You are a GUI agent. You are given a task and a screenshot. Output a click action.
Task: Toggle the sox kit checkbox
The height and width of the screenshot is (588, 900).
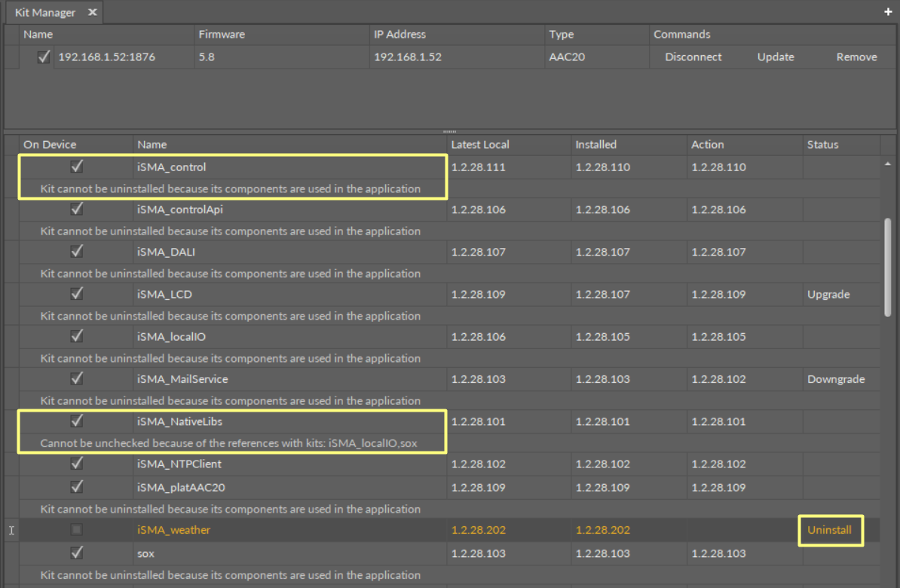76,553
